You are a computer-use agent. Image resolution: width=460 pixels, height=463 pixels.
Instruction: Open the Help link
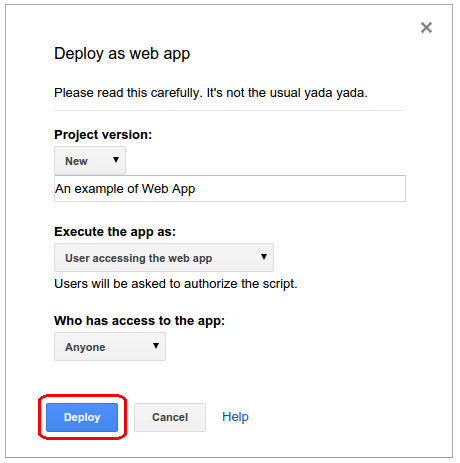coord(235,417)
